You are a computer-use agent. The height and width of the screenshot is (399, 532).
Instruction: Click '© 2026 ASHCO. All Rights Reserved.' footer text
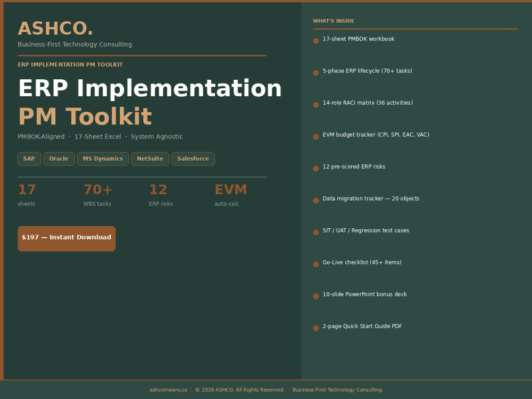point(240,390)
